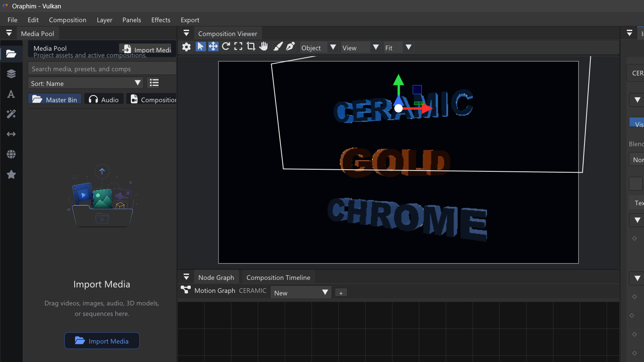
Task: Open Media Pool folder sidebar icon
Action: (11, 54)
